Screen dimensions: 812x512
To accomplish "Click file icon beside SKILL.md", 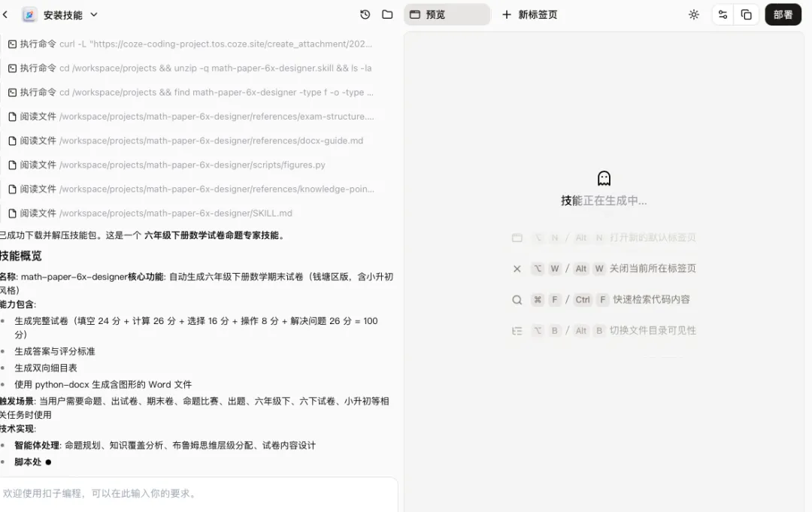I will pyautogui.click(x=13, y=213).
